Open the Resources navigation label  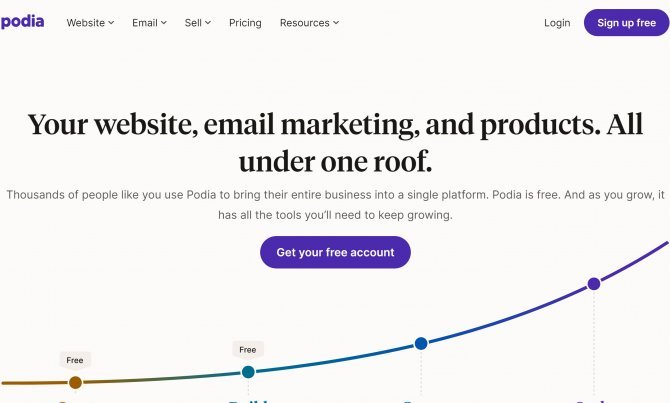(x=305, y=23)
